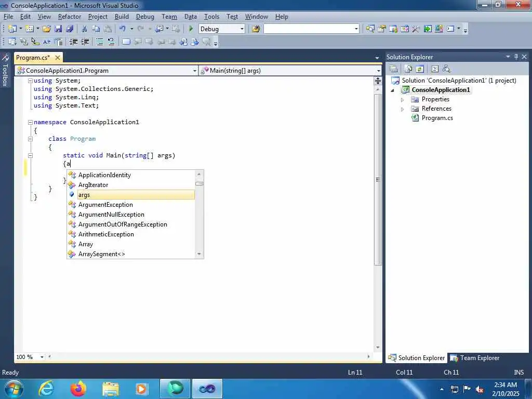Click the Navigate Backward toolbar icon
This screenshot has height=399, width=532.
159,29
